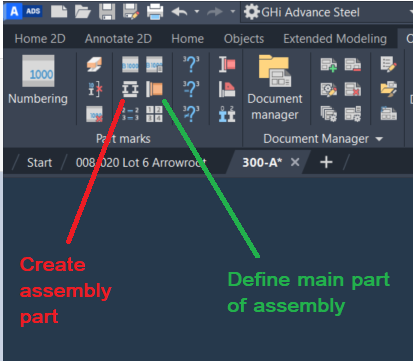Click the 1 2 3 4 numbered grid icon

click(154, 114)
